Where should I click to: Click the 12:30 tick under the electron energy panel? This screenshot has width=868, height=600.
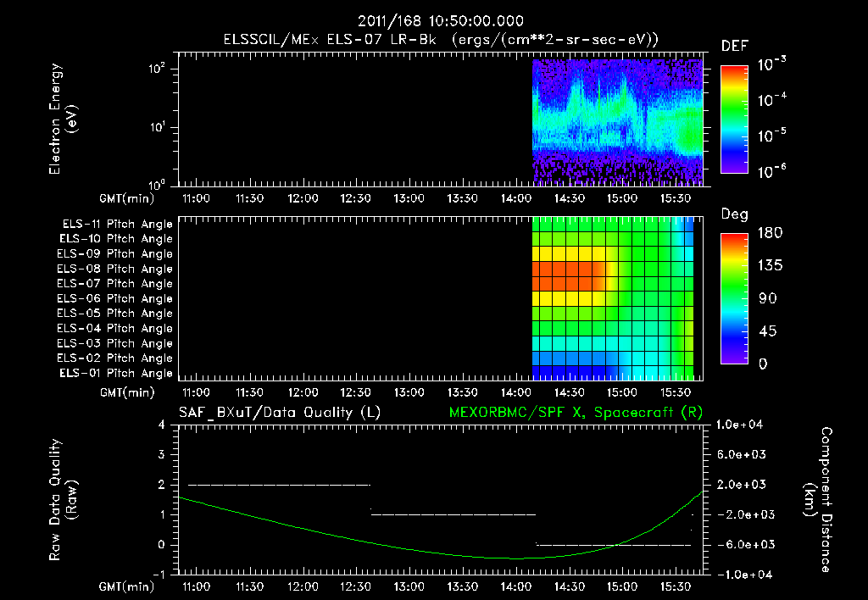pos(356,198)
